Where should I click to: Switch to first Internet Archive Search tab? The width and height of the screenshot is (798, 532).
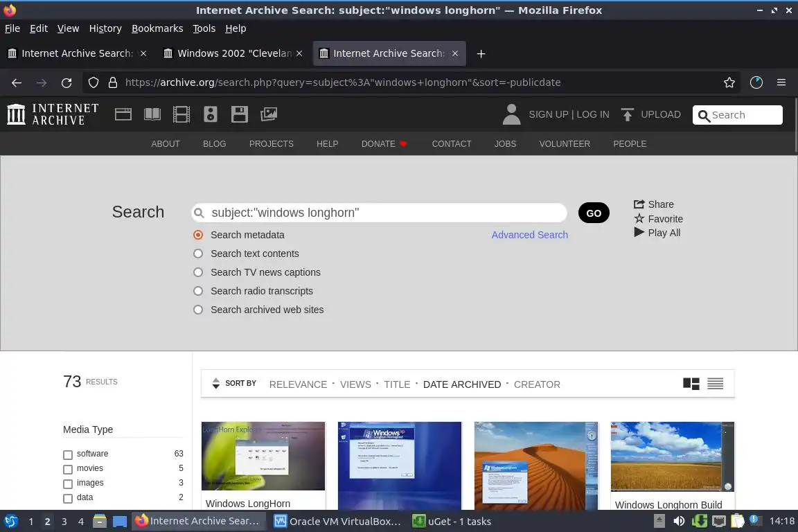(78, 53)
